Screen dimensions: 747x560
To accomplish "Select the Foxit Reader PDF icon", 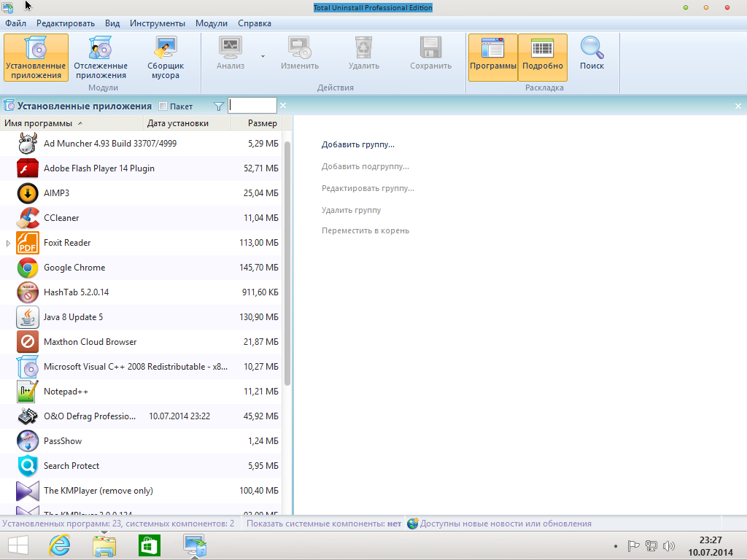I will (28, 243).
